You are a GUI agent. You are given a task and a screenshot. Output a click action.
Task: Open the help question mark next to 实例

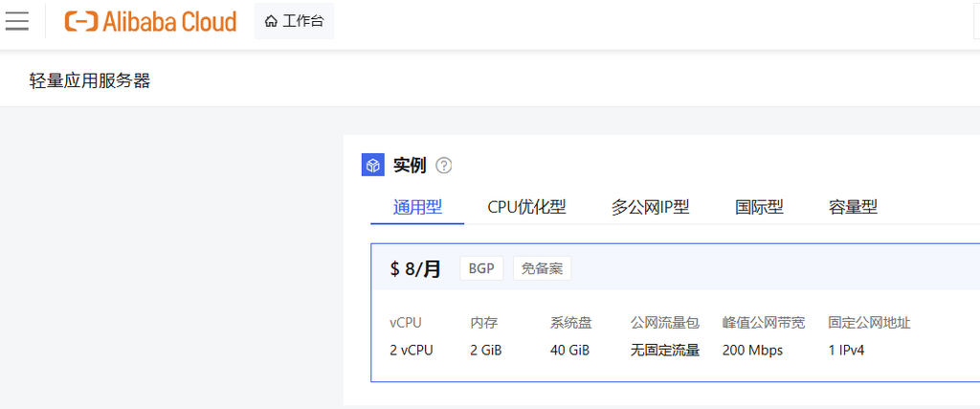[443, 166]
